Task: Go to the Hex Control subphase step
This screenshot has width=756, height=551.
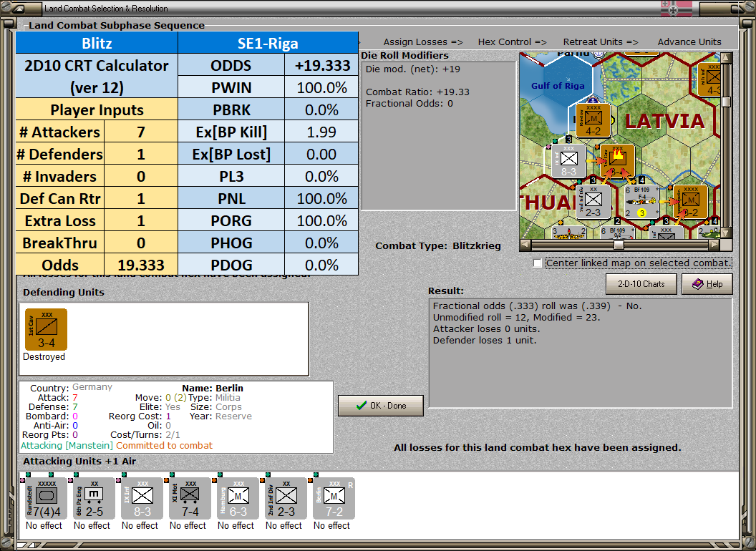Action: [512, 42]
